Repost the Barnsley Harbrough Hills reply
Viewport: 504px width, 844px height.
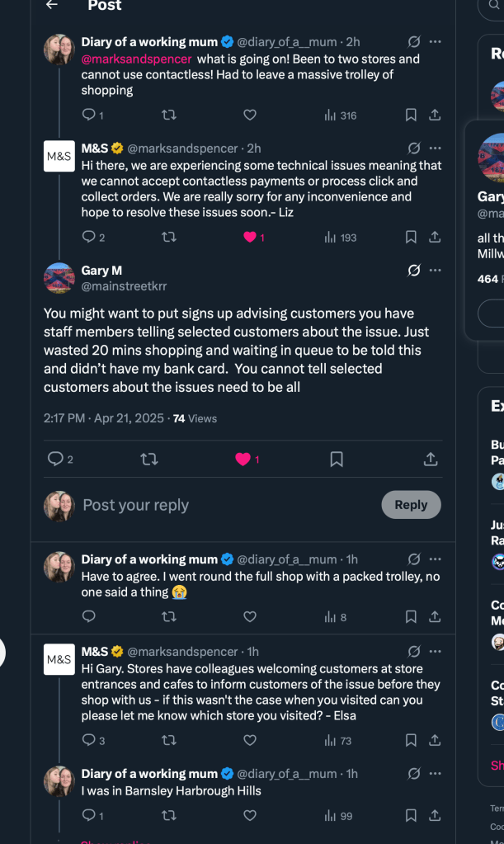point(169,815)
